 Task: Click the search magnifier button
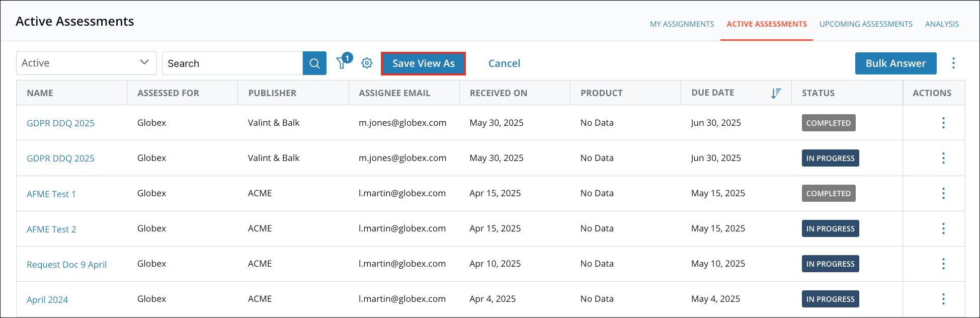pos(314,63)
